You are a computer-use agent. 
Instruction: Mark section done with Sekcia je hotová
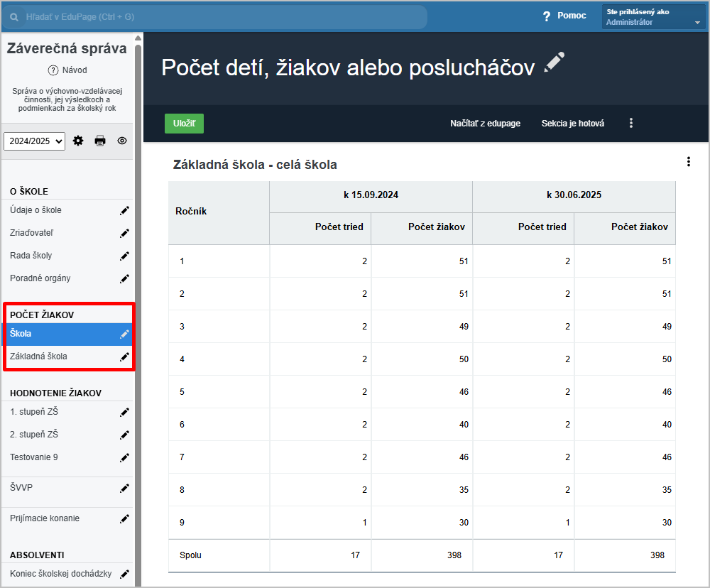pyautogui.click(x=572, y=124)
